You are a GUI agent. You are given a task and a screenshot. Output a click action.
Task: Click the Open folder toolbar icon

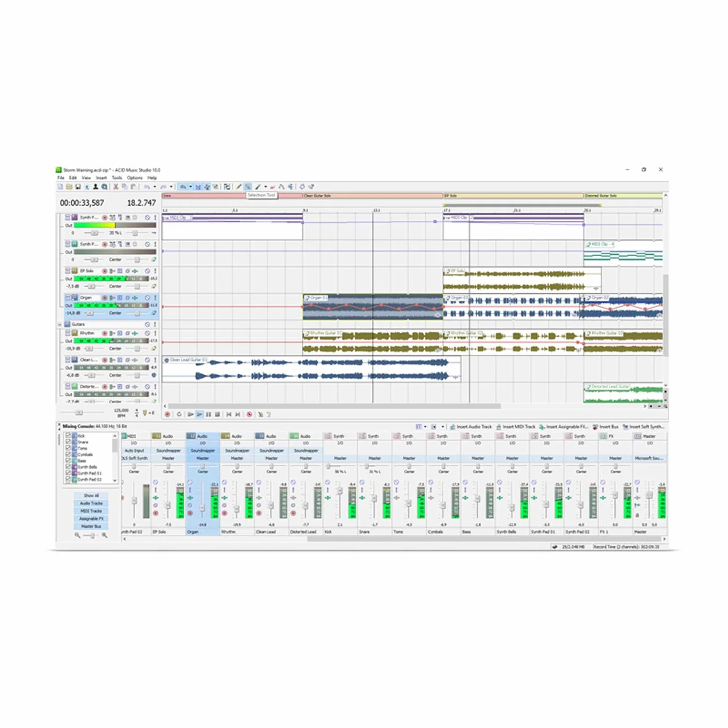(x=69, y=187)
